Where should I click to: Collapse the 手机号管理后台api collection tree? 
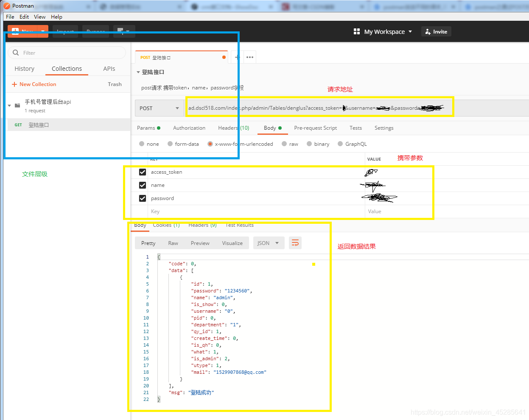[9, 105]
